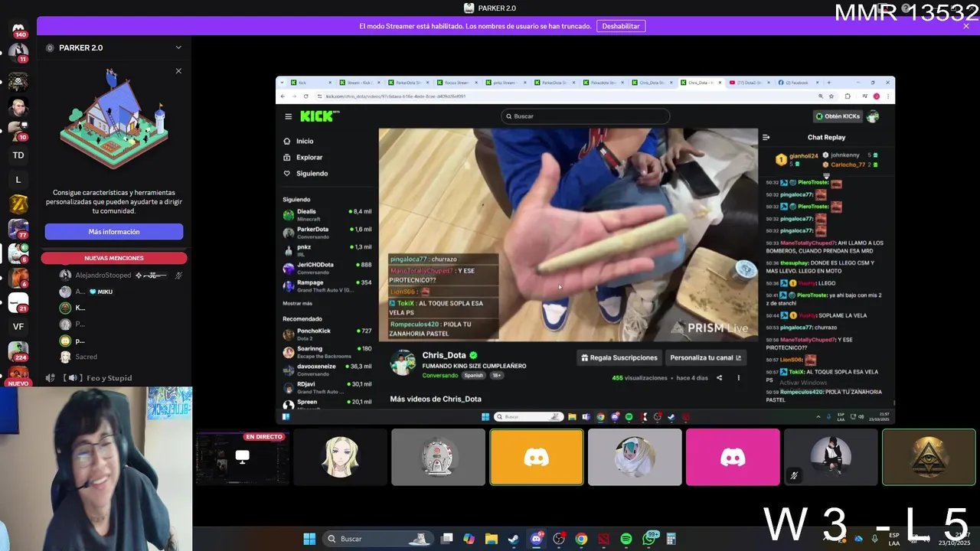
Task: Close the community features promo card
Action: pos(178,71)
